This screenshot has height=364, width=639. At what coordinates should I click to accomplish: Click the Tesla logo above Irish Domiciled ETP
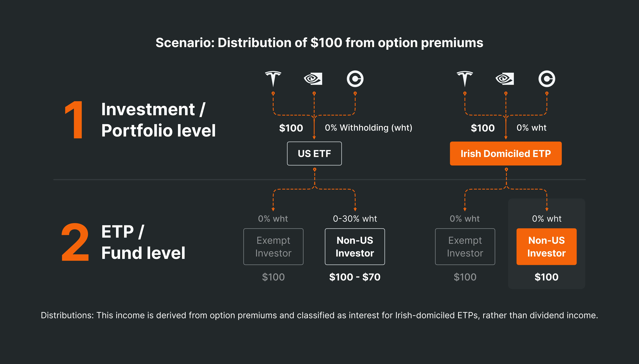tap(465, 78)
